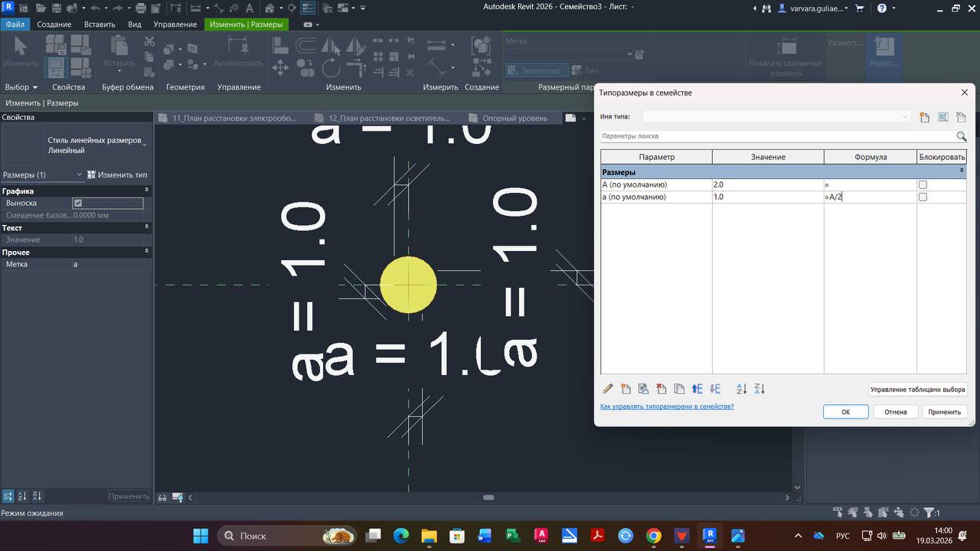The image size is (980, 551).
Task: Move parameter down with arrow icon
Action: [x=715, y=389]
